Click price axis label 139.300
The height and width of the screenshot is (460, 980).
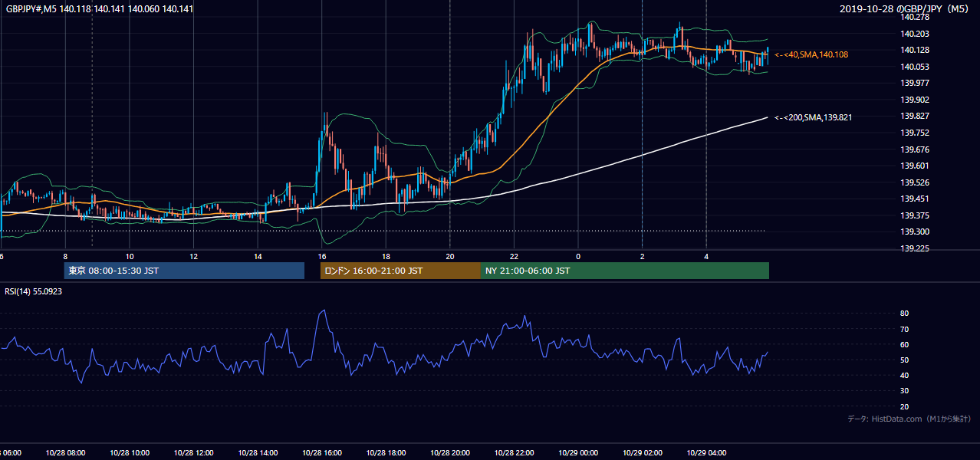tap(915, 232)
